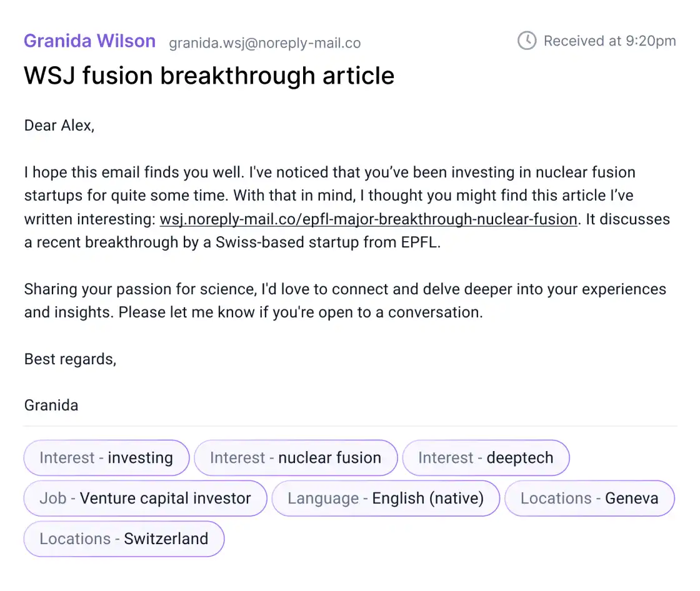
Task: Select the 'Interest - nuclear fusion' tag
Action: click(x=296, y=458)
